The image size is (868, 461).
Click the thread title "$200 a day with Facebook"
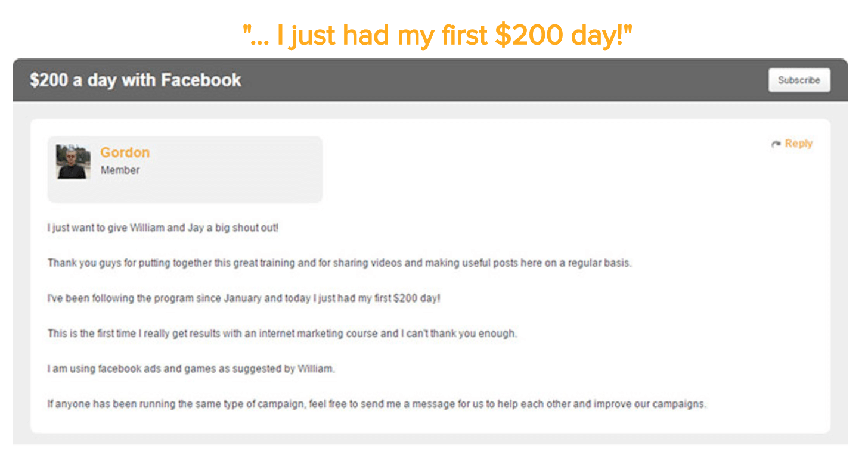pos(135,80)
